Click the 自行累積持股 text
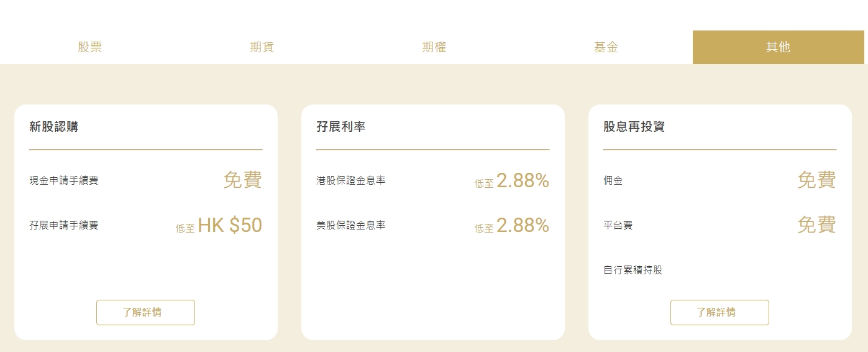 pyautogui.click(x=633, y=271)
